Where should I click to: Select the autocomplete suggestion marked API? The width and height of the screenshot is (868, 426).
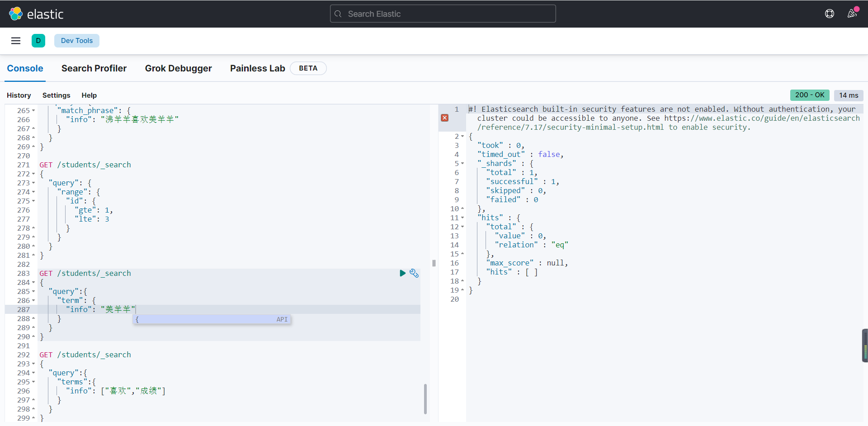(212, 319)
